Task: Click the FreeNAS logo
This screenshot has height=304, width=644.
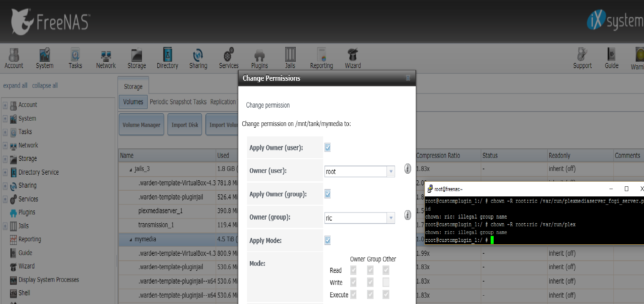Action: tap(50, 22)
